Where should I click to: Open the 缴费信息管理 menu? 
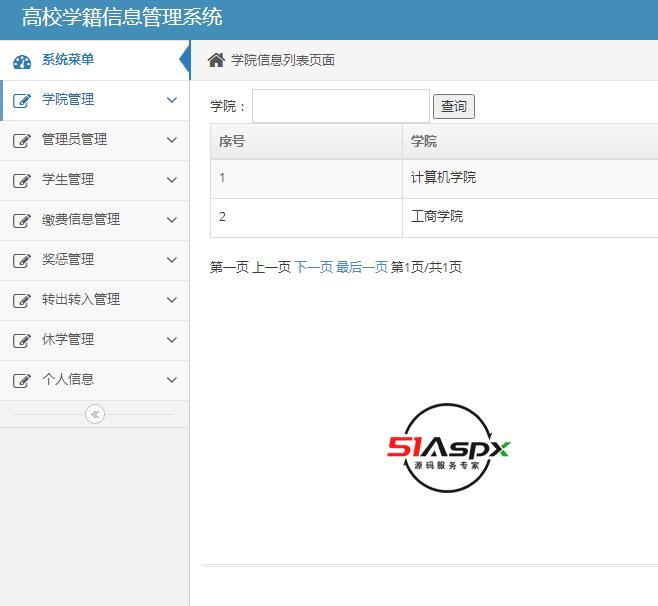coord(95,220)
